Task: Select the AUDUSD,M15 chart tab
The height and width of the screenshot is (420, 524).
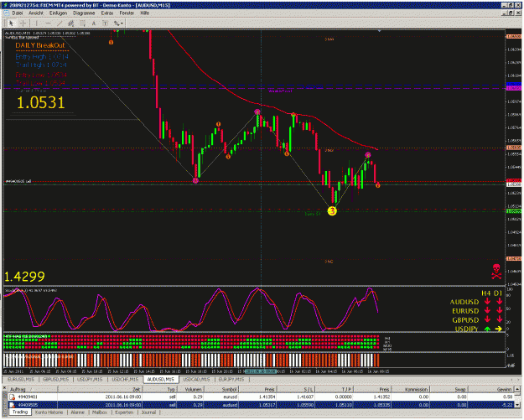Action: (x=161, y=379)
